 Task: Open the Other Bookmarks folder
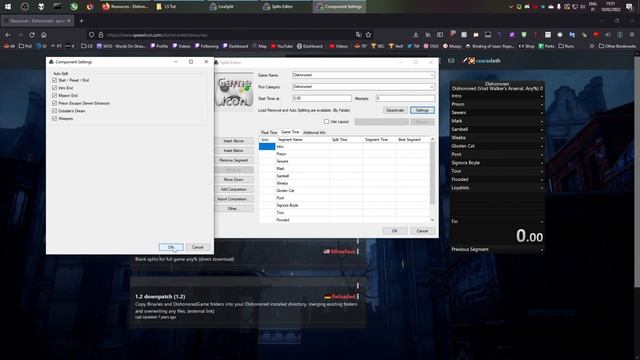tap(617, 46)
